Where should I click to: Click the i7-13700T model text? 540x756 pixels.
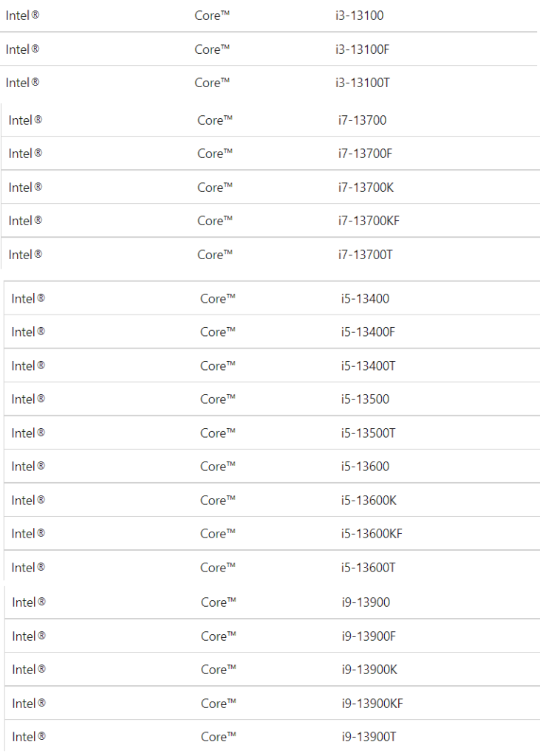366,255
